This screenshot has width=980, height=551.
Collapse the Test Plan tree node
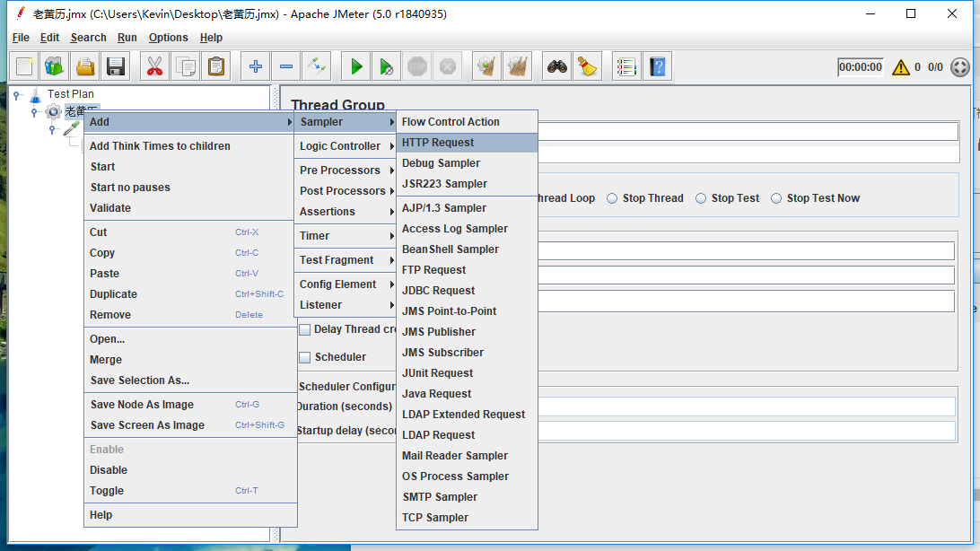[18, 95]
